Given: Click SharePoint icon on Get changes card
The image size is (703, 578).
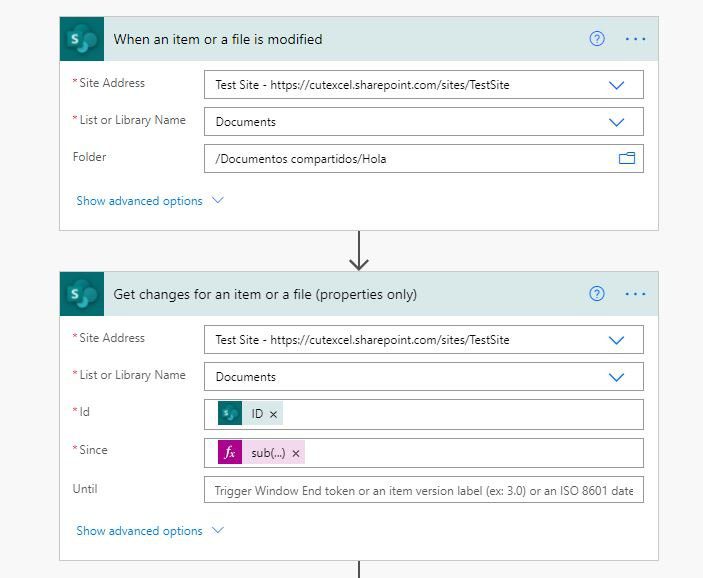Looking at the screenshot, I should click(x=82, y=294).
